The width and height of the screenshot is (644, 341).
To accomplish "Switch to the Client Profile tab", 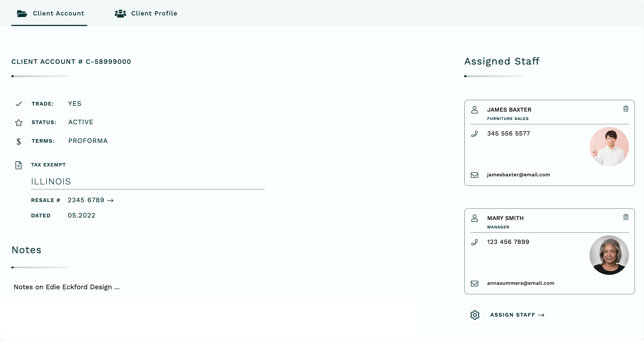I will coord(154,13).
